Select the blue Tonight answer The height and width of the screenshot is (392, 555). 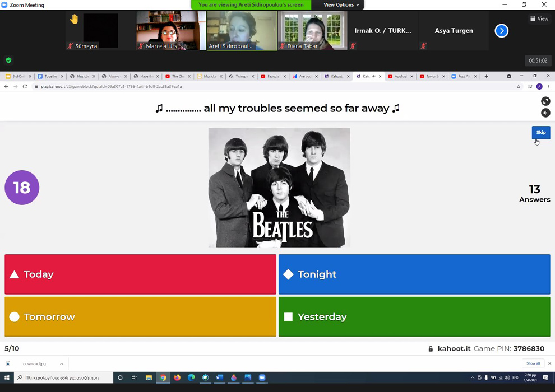(x=414, y=274)
